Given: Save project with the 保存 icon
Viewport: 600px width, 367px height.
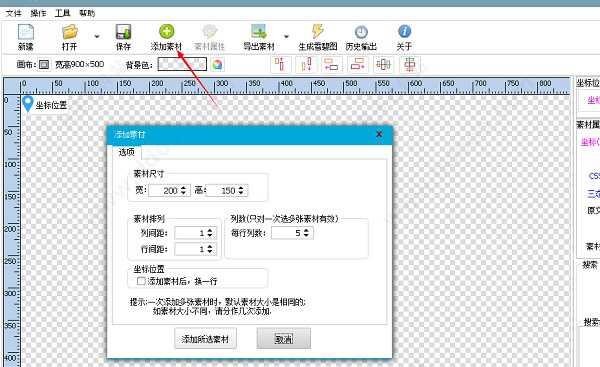Looking at the screenshot, I should click(x=123, y=32).
